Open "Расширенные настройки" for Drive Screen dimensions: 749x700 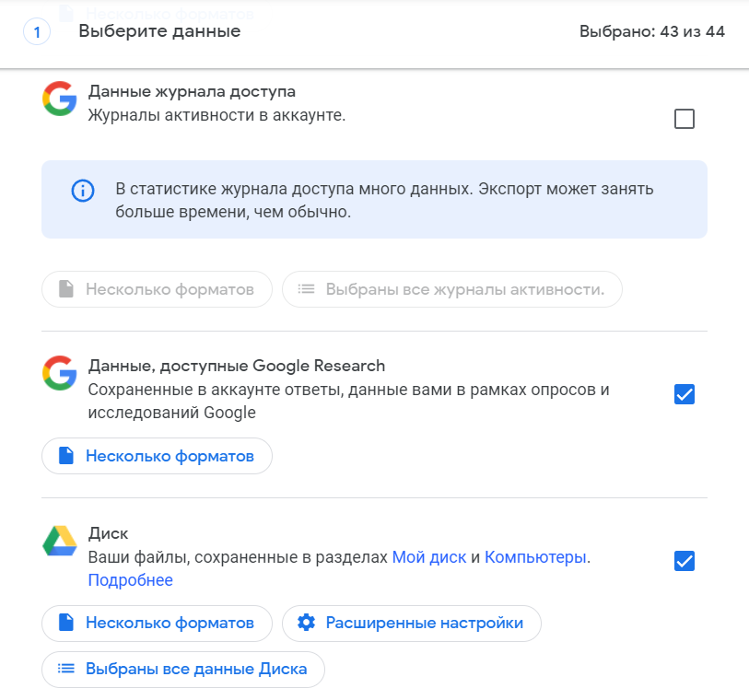click(412, 624)
